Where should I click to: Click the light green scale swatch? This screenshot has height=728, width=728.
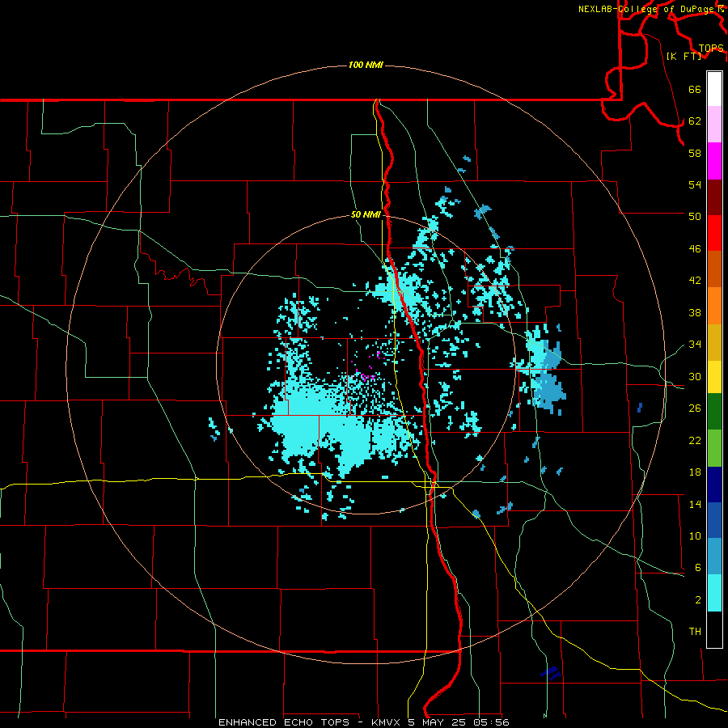(714, 448)
